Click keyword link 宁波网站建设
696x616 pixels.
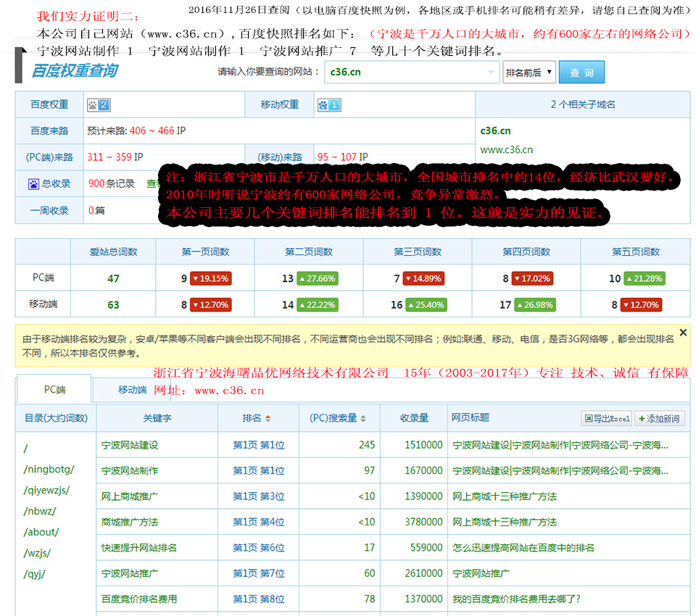pyautogui.click(x=130, y=445)
